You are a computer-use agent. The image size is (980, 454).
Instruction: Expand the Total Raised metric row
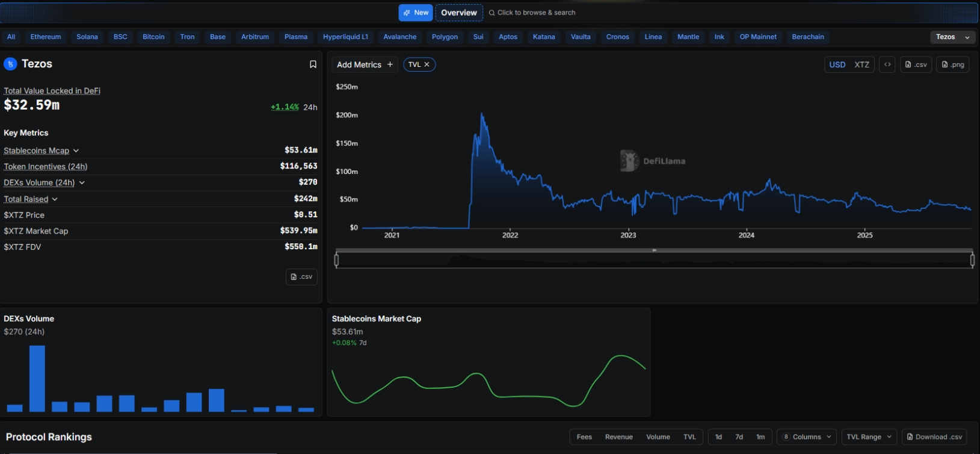click(x=55, y=199)
